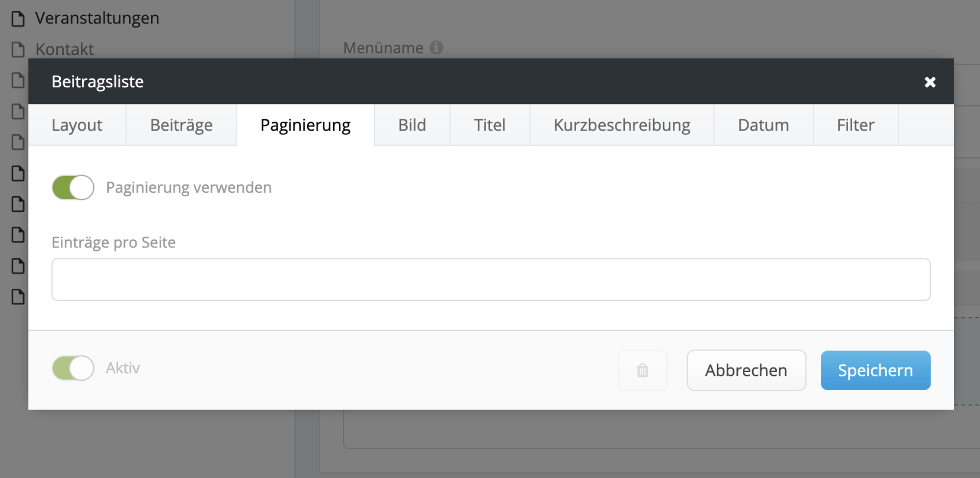Click the Speichern button
This screenshot has height=478, width=980.
pyautogui.click(x=875, y=371)
